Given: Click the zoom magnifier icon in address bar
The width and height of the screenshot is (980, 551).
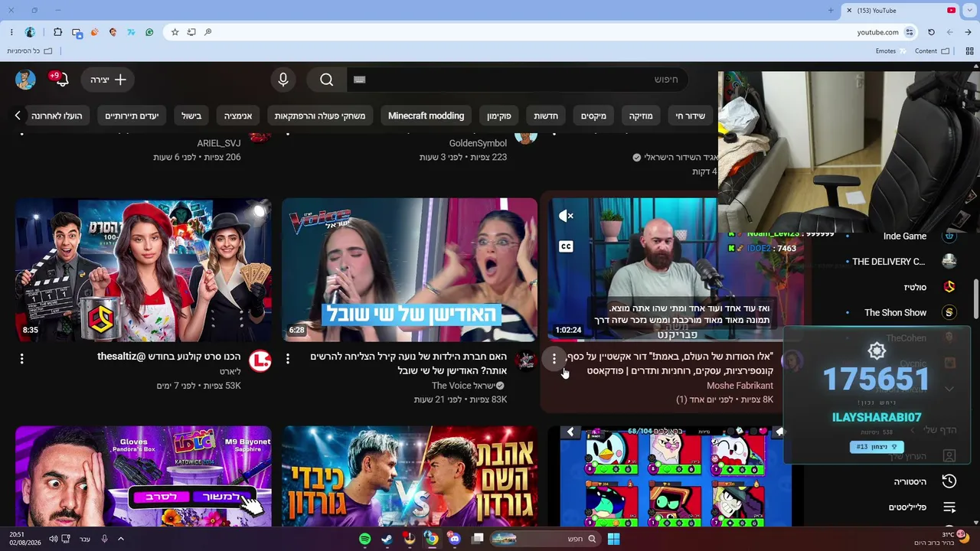Looking at the screenshot, I should click(x=207, y=32).
